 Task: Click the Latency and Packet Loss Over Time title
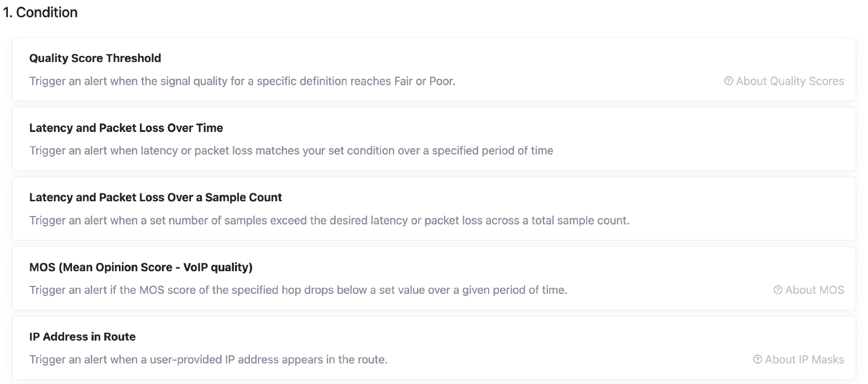coord(126,128)
